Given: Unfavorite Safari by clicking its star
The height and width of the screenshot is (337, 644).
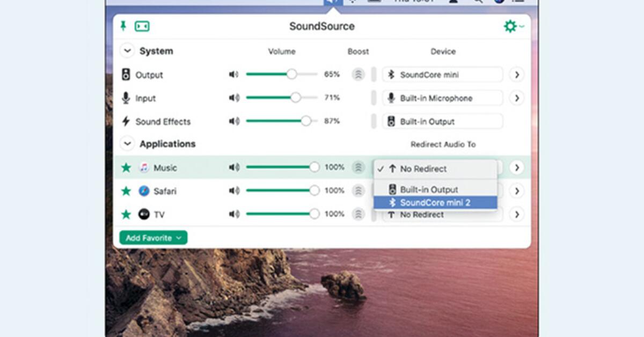Looking at the screenshot, I should [x=126, y=191].
